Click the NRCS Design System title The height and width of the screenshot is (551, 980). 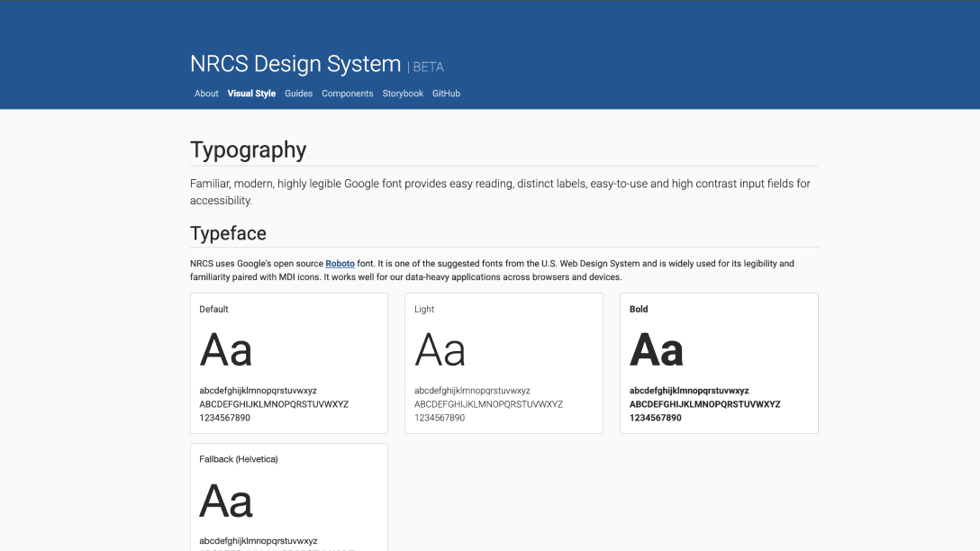[295, 63]
